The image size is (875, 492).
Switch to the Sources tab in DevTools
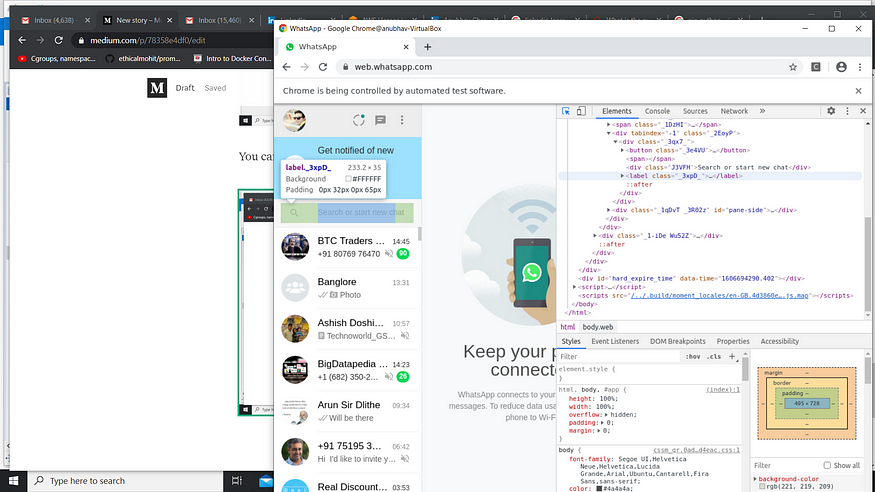[695, 111]
